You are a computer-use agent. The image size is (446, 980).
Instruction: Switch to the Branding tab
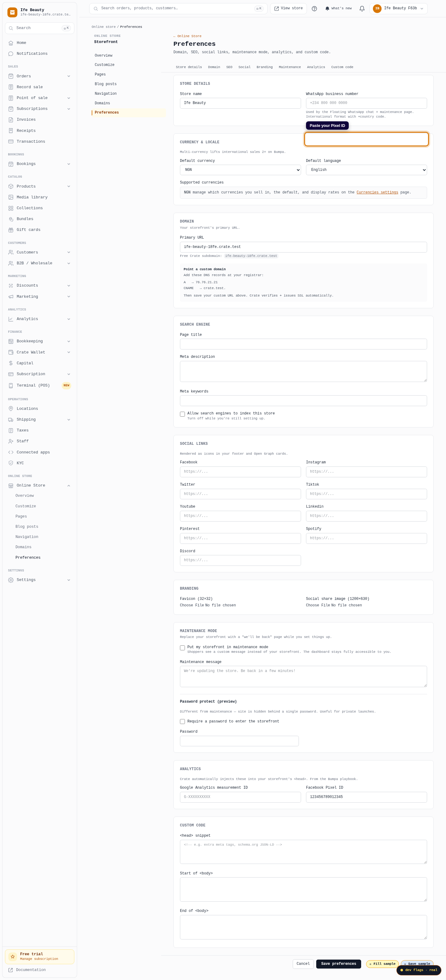pos(265,67)
